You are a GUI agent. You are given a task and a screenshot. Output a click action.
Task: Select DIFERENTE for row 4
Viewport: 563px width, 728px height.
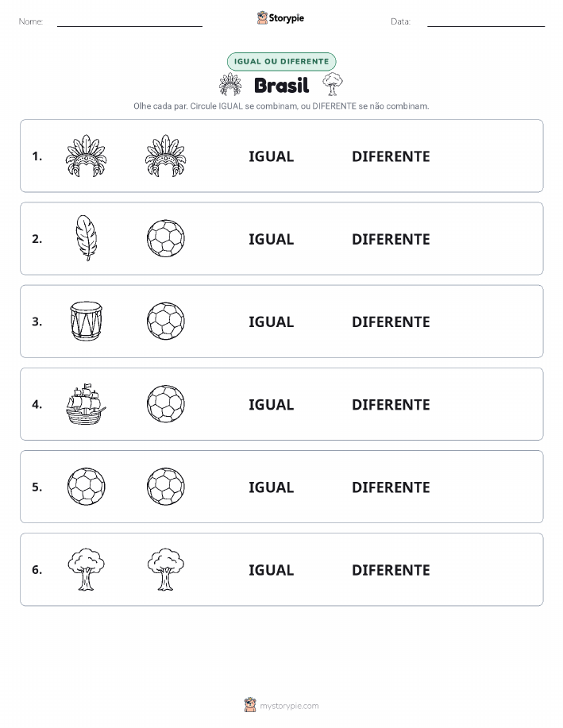coord(391,404)
